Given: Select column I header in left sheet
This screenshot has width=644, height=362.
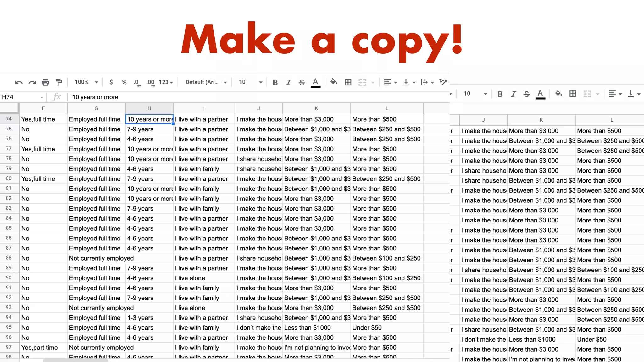Looking at the screenshot, I should click(x=204, y=108).
